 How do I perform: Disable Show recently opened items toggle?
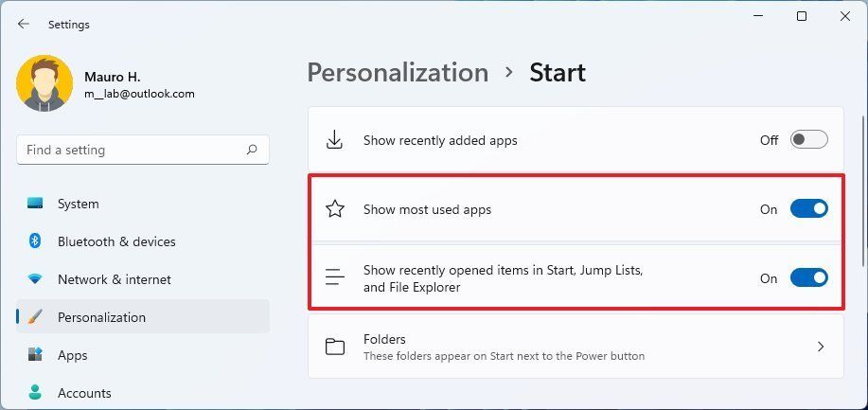tap(808, 278)
